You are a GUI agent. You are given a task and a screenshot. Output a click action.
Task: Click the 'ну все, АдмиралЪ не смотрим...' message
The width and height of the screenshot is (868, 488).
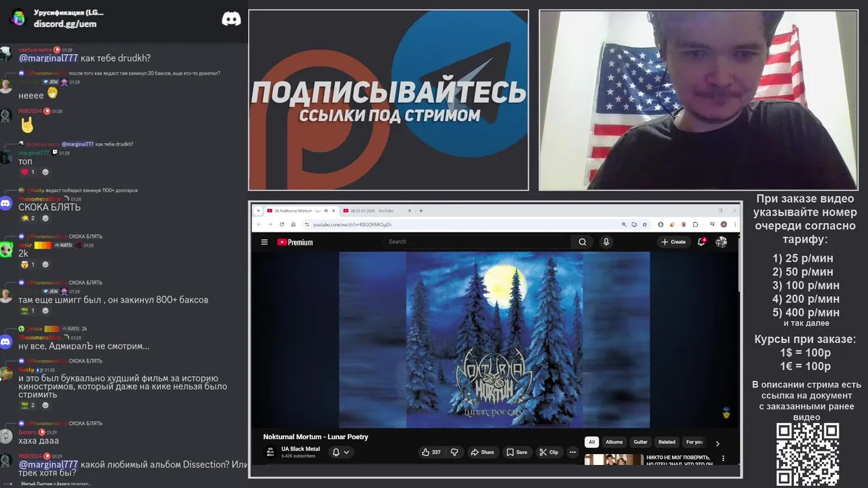click(x=84, y=346)
